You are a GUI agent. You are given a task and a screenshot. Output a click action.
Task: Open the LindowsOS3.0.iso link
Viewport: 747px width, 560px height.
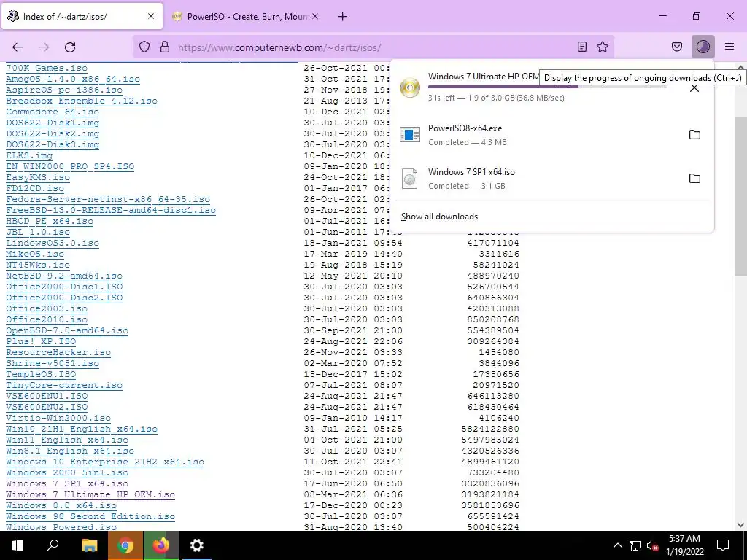pos(53,243)
